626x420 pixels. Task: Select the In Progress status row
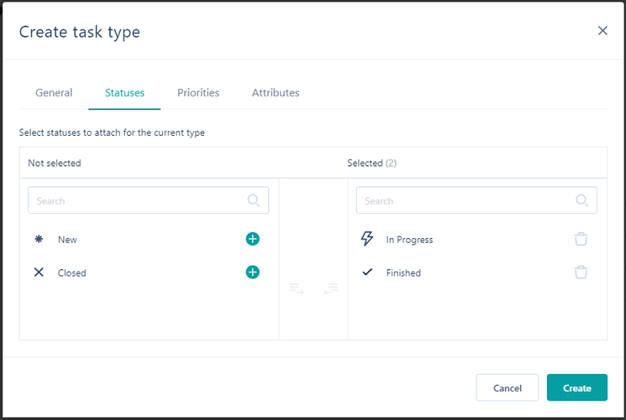pos(410,240)
